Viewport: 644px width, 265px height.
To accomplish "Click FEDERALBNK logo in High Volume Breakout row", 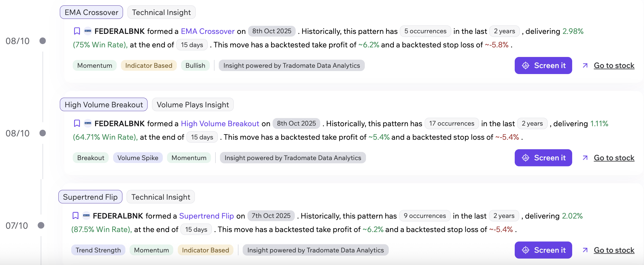I will click(x=88, y=124).
